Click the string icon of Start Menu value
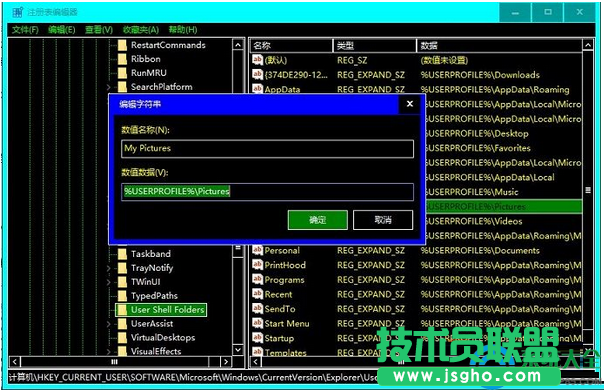 [x=257, y=323]
